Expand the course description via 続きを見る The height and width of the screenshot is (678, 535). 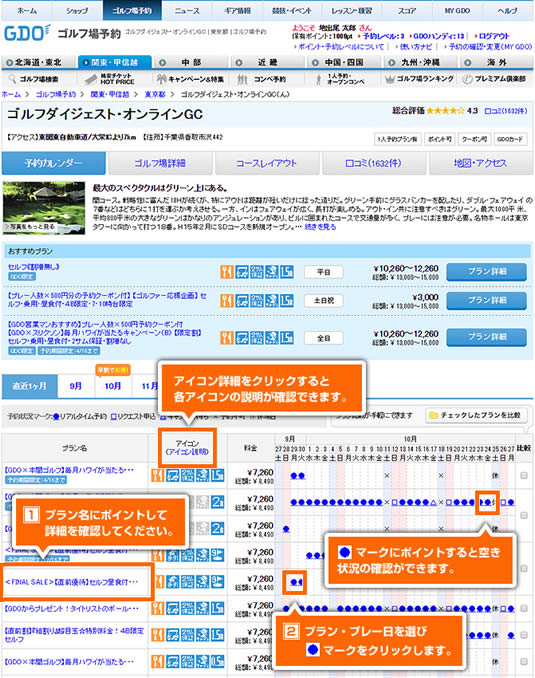tap(320, 227)
